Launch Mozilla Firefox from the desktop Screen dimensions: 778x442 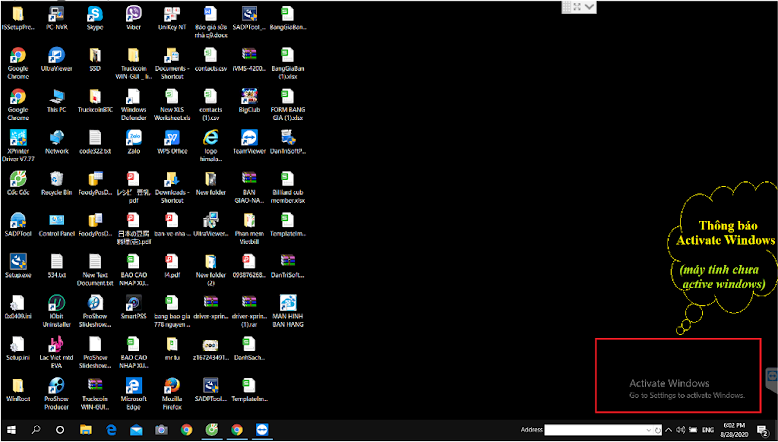[172, 394]
